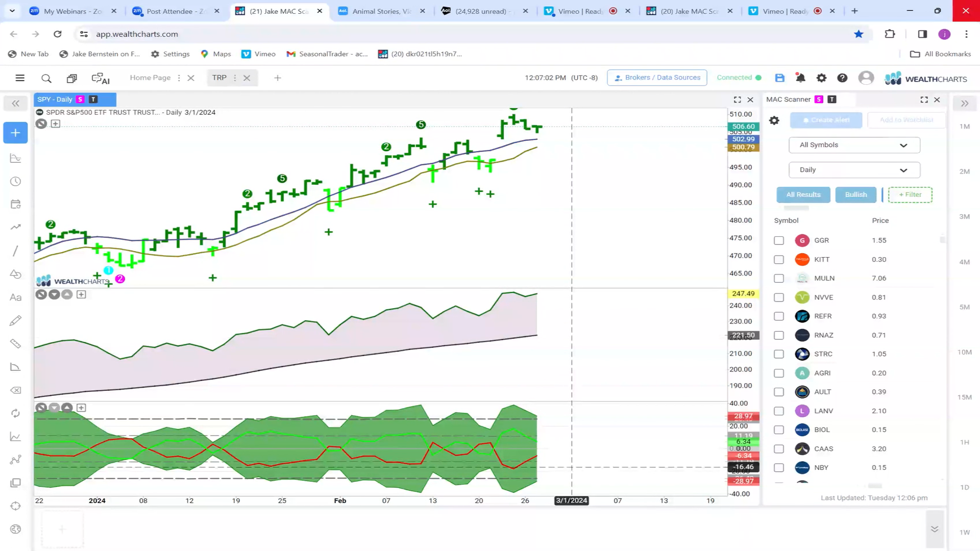Click the All Results filter button
Image resolution: width=980 pixels, height=551 pixels.
(803, 194)
